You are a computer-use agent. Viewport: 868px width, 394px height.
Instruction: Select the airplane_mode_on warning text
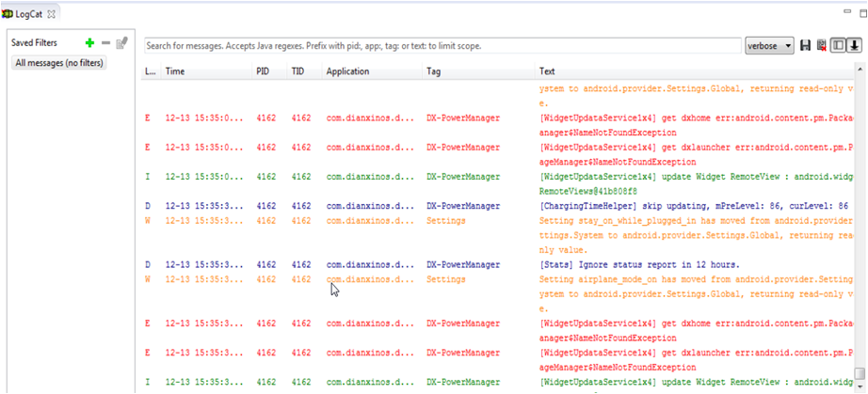point(697,294)
